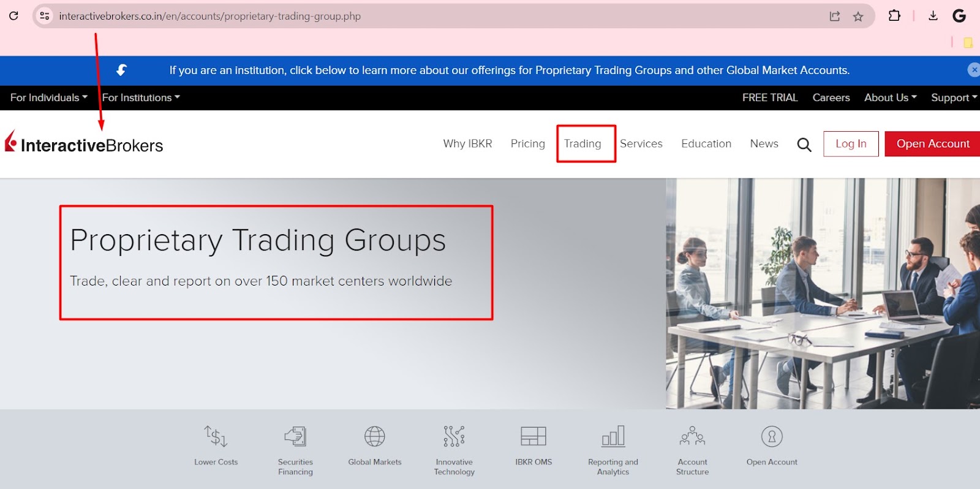Image resolution: width=980 pixels, height=489 pixels.
Task: Expand the Support dropdown
Action: tap(954, 97)
